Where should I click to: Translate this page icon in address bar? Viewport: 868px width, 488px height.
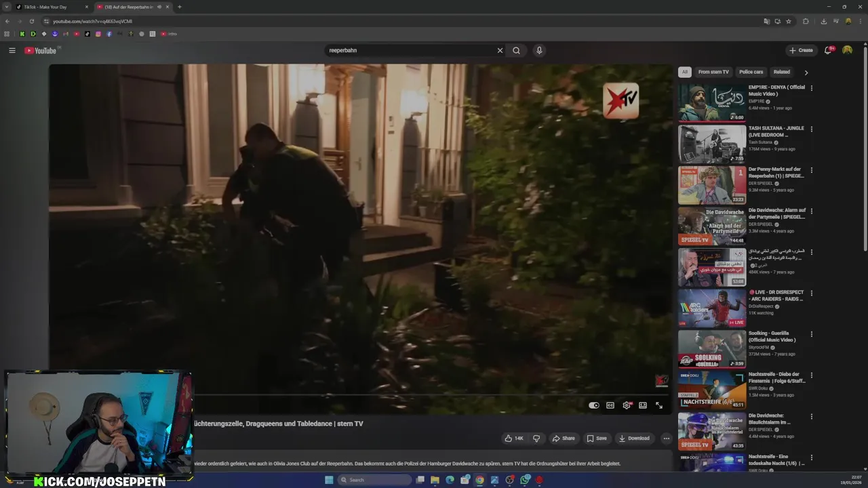coord(767,21)
